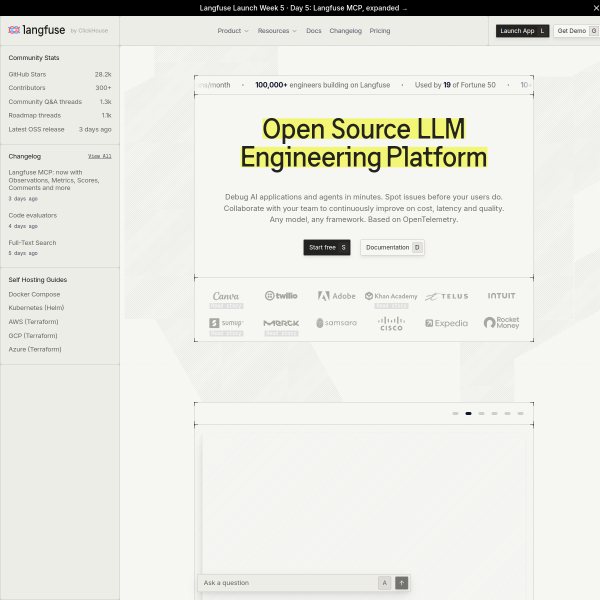
Task: Click the Khan Academy logo
Action: (x=391, y=296)
